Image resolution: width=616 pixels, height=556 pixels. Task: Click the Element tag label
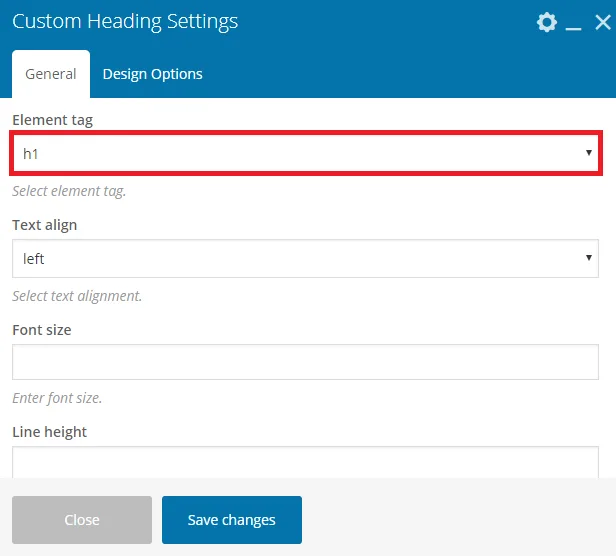53,120
